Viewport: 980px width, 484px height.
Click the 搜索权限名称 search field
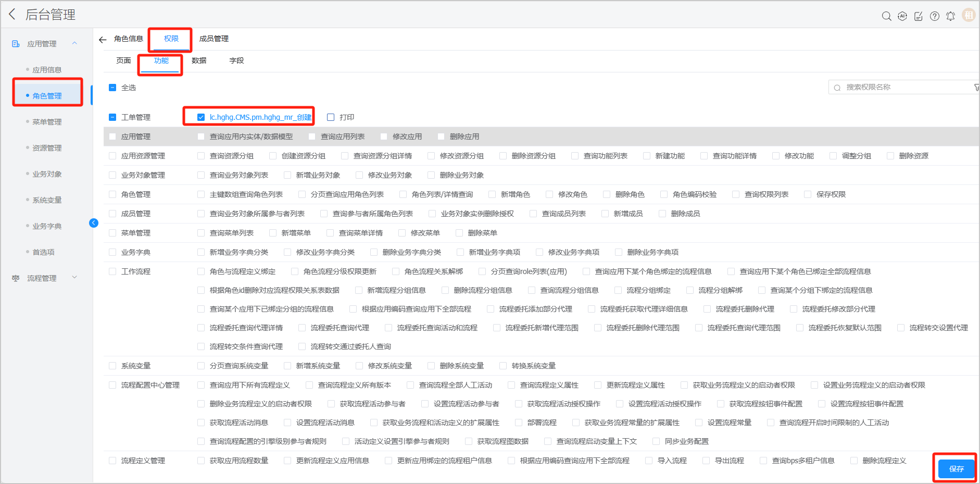(x=903, y=87)
